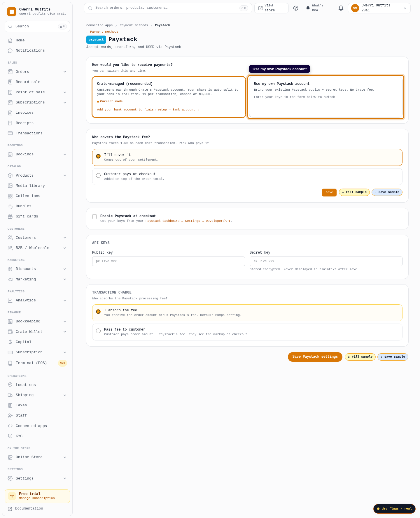Expand the Subscriptions chevron
This screenshot has width=420, height=518.
coord(65,103)
